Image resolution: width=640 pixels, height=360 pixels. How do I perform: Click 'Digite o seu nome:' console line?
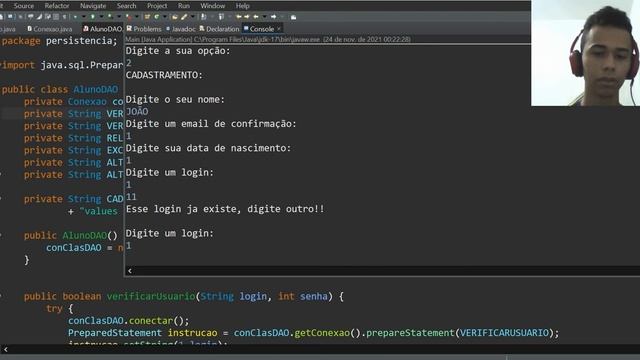(175, 100)
